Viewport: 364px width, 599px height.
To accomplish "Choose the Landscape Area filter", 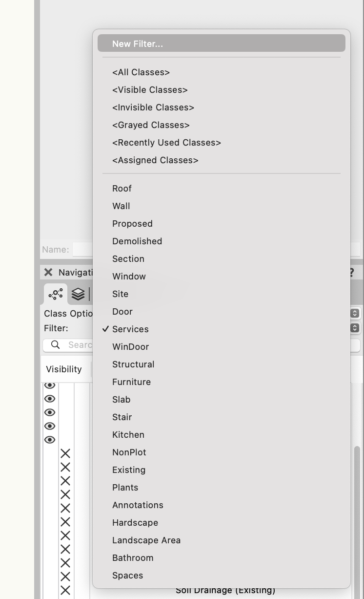I will pos(146,540).
